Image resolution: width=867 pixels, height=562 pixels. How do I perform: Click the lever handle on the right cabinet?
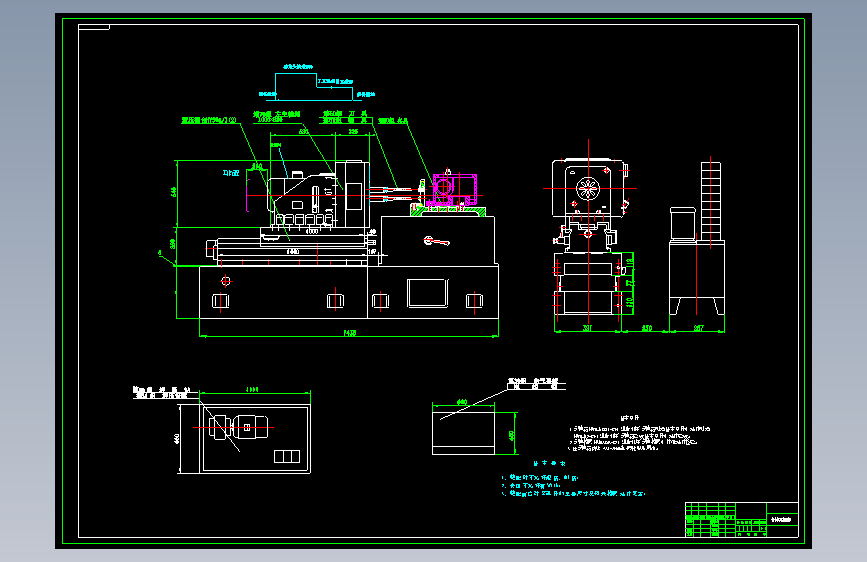437,241
